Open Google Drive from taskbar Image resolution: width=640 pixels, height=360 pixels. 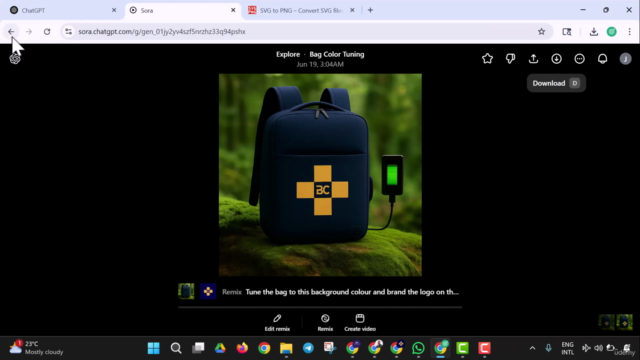point(220,348)
